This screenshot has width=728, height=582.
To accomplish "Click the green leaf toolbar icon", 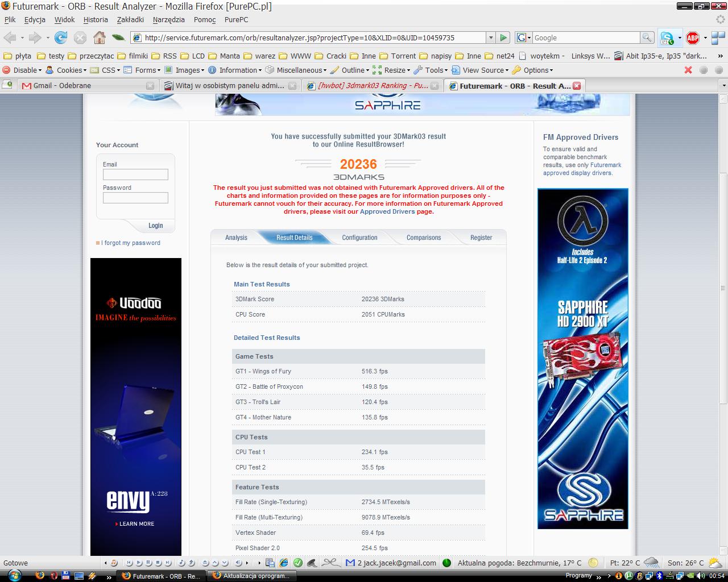I will (x=118, y=38).
